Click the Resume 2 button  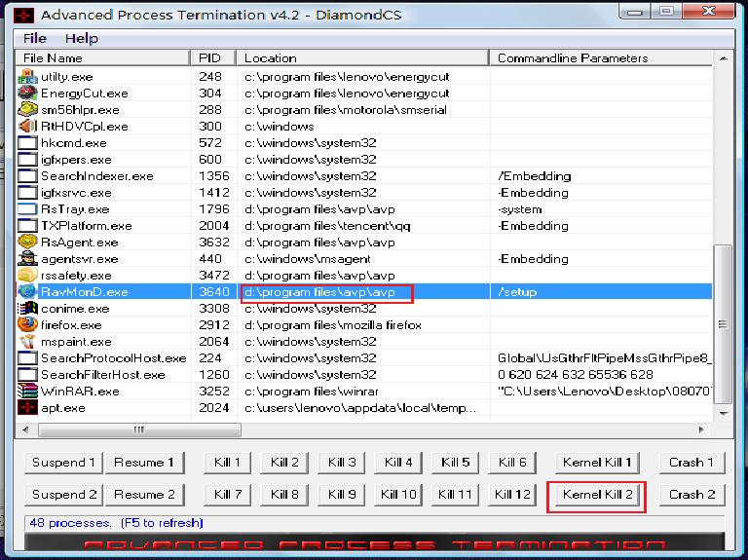[x=144, y=494]
